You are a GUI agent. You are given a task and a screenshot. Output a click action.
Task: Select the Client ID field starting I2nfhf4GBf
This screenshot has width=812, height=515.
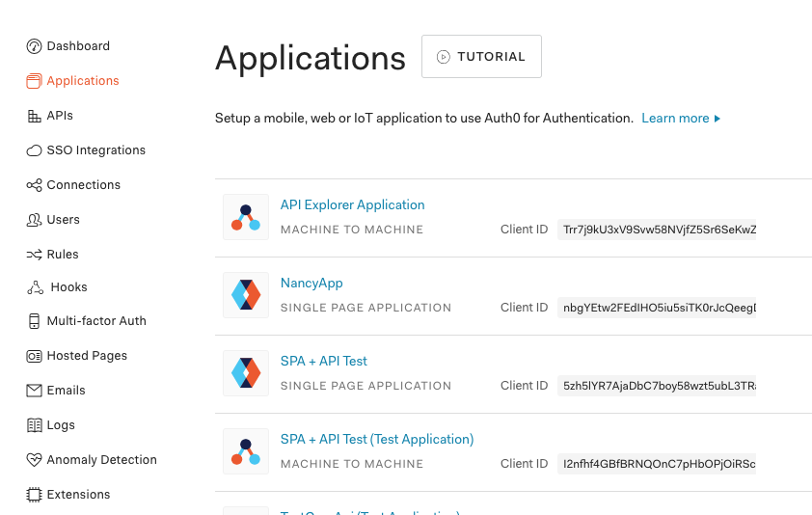[x=657, y=464]
